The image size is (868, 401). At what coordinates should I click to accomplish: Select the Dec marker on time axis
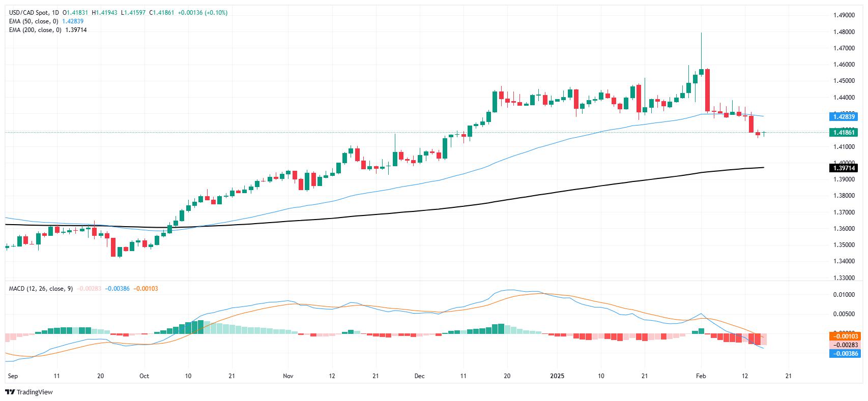[x=420, y=376]
